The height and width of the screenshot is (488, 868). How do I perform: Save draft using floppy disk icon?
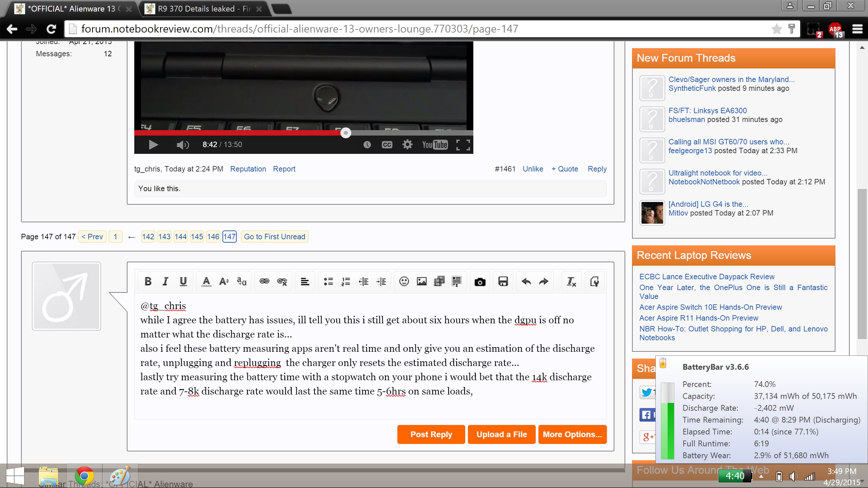pos(503,281)
